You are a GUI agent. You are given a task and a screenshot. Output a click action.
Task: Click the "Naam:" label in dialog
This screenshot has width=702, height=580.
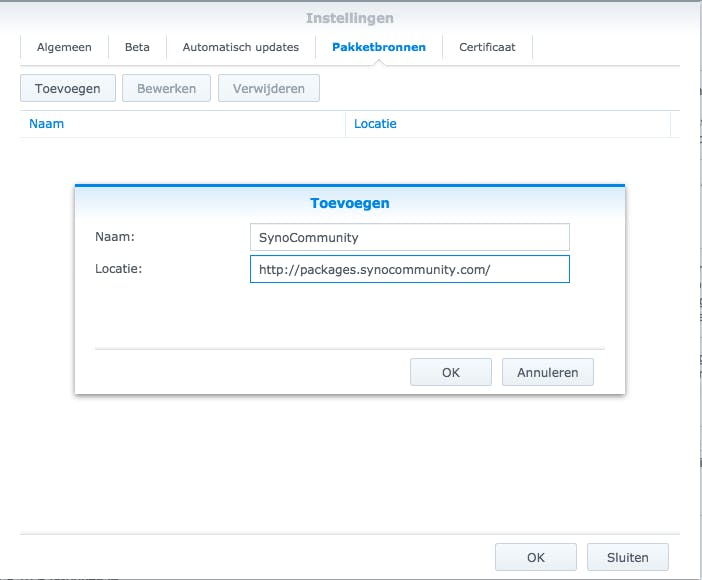coord(115,236)
